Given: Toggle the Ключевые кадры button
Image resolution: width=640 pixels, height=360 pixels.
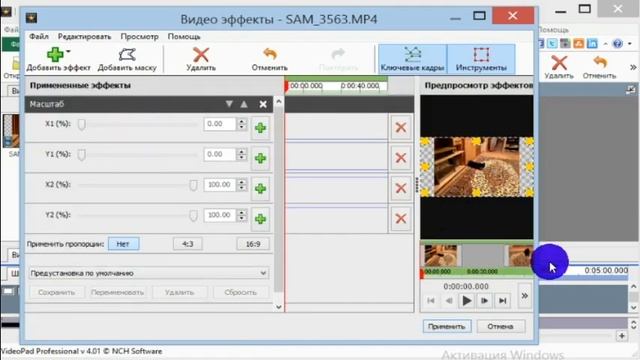Looking at the screenshot, I should [412, 59].
